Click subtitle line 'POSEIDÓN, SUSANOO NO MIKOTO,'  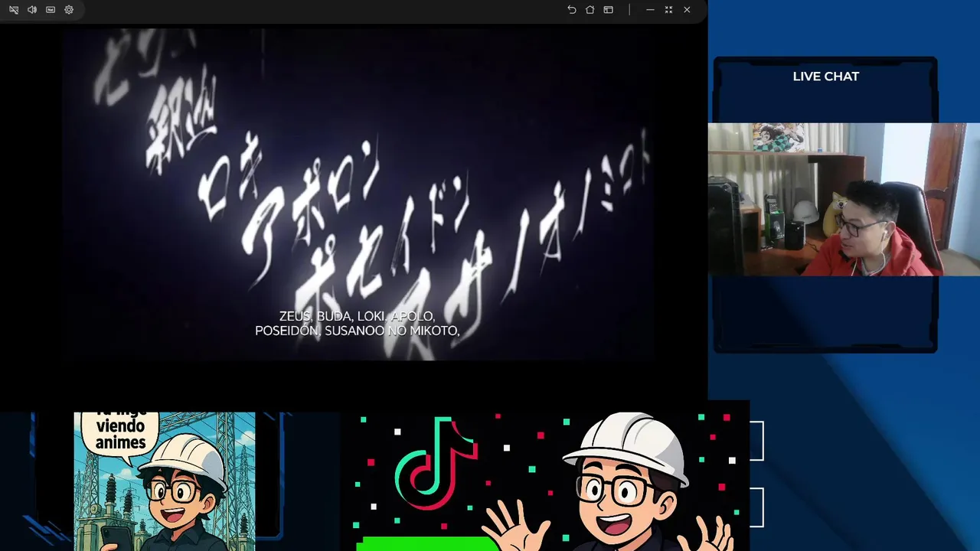point(357,331)
